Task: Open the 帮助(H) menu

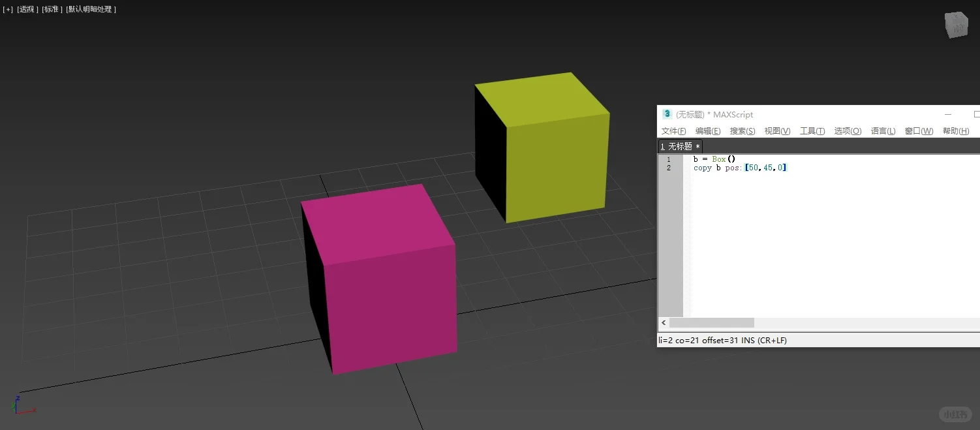Action: click(x=955, y=131)
